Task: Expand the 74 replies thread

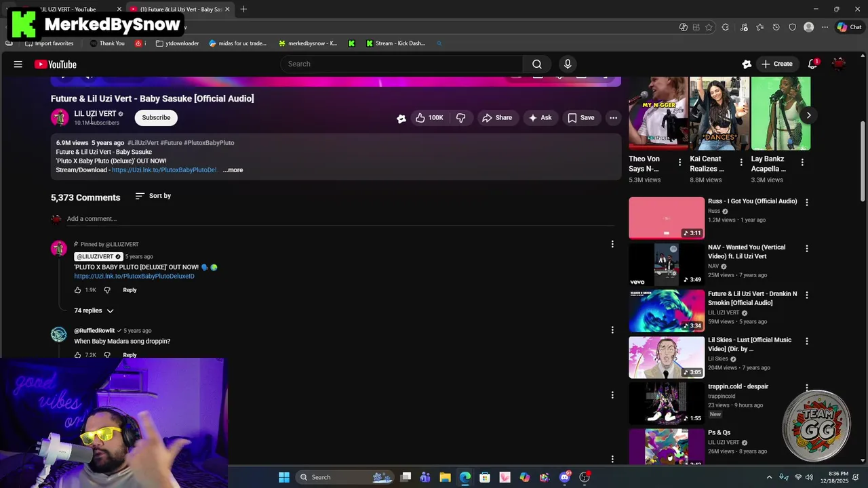Action: point(94,310)
